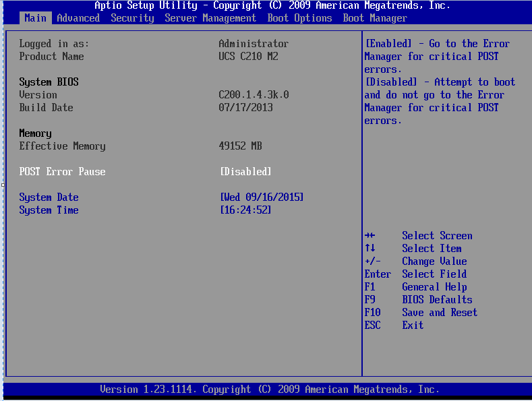The image size is (532, 401).
Task: Click the +/- key hint
Action: 373,261
